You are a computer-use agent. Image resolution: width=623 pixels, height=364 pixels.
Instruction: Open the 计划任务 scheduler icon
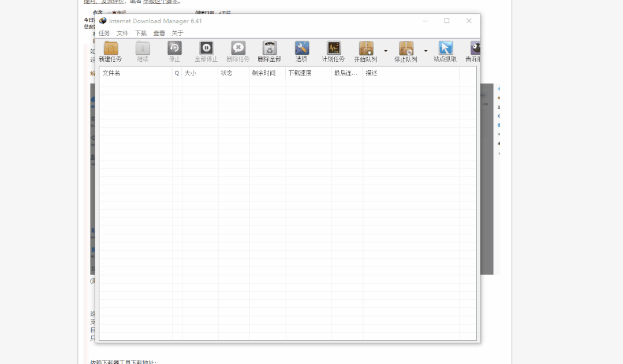click(333, 48)
